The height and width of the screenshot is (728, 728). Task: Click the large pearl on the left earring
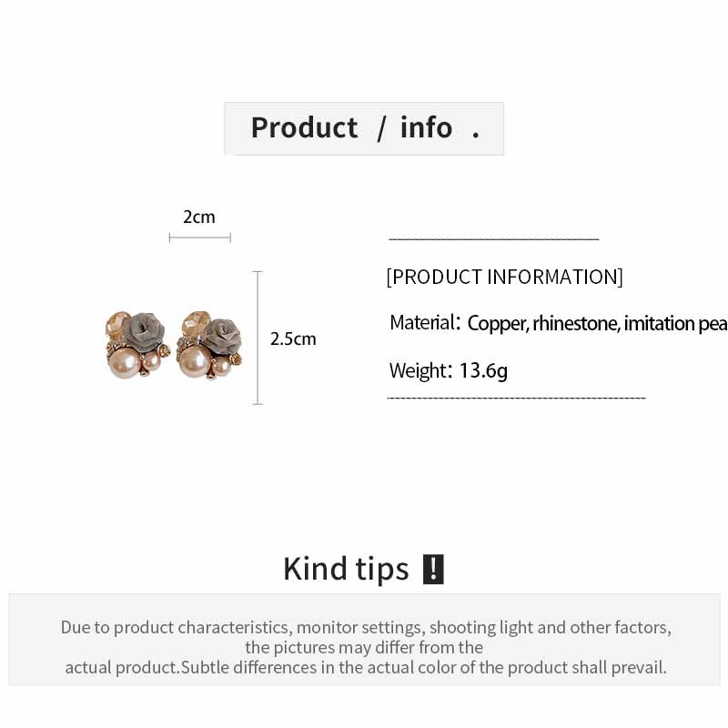125,363
